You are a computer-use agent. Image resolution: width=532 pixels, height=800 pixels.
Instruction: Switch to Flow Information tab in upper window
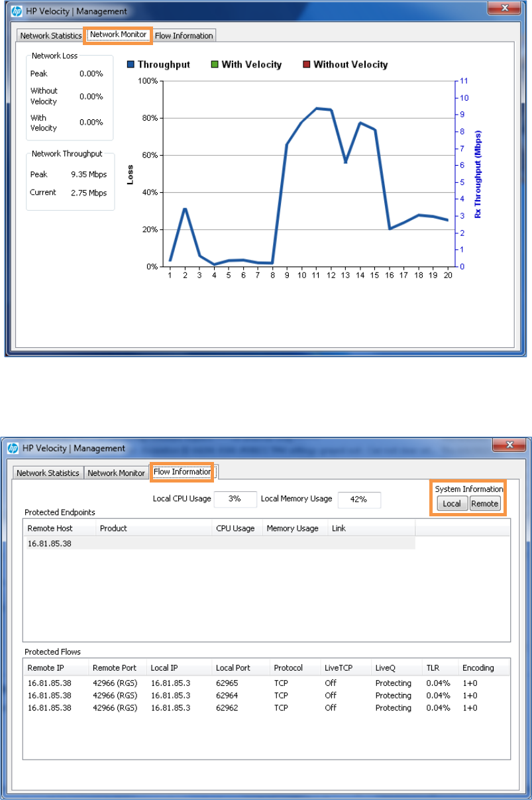coord(184,36)
